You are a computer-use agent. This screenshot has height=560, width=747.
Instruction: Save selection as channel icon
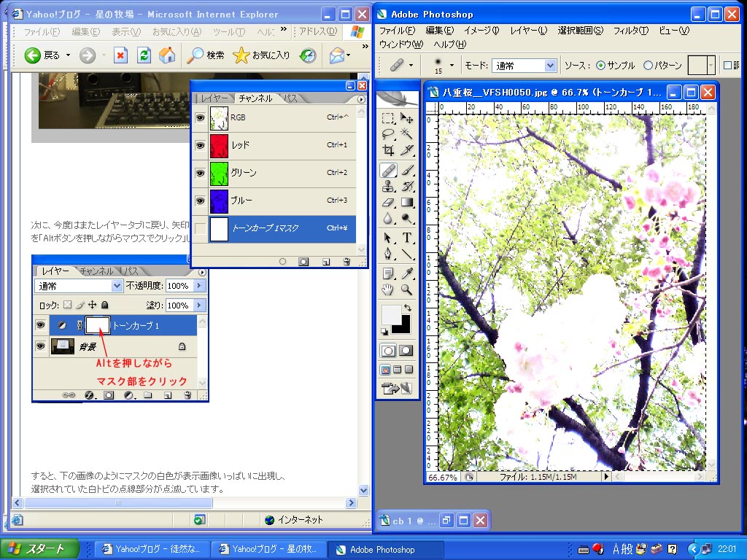[x=303, y=262]
